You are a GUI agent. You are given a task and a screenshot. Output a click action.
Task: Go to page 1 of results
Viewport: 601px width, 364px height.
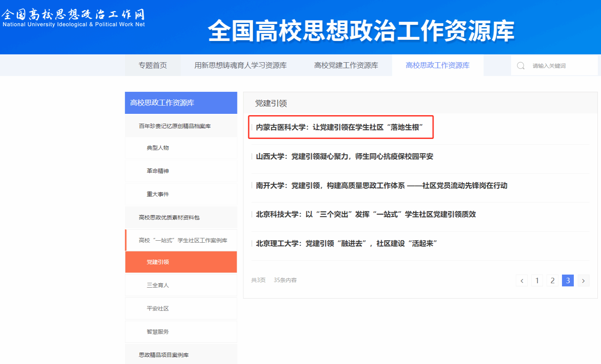click(537, 280)
